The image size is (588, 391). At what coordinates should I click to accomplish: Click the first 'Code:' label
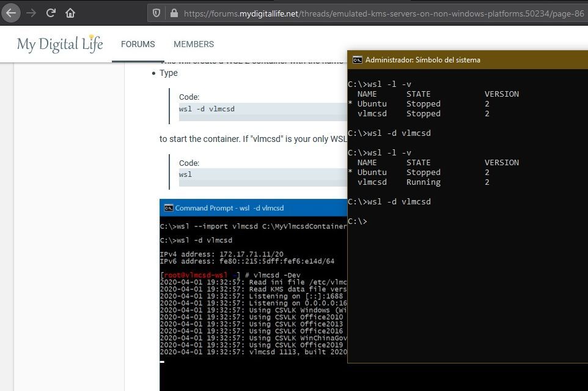pos(189,97)
